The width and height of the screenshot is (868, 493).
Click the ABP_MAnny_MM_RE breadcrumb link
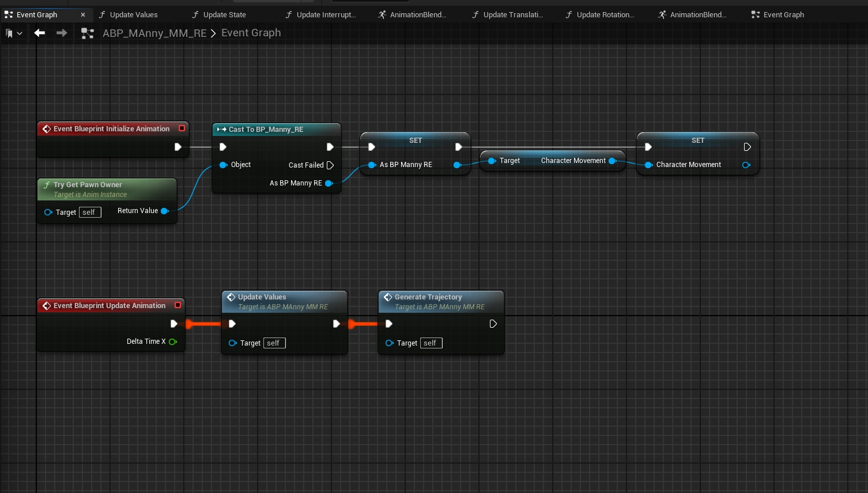[154, 33]
